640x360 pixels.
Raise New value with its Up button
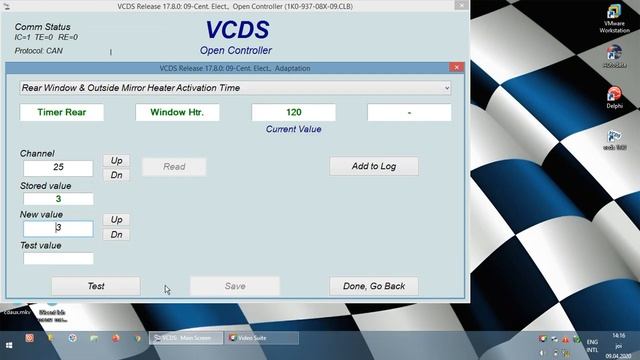coord(116,220)
